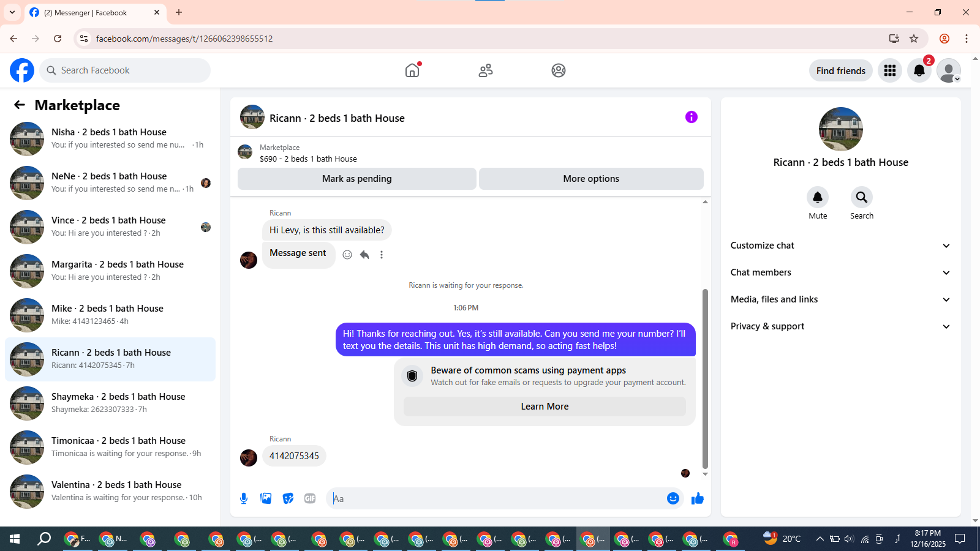Click the Facebook logo icon
Viewport: 980px width, 551px height.
(x=22, y=70)
